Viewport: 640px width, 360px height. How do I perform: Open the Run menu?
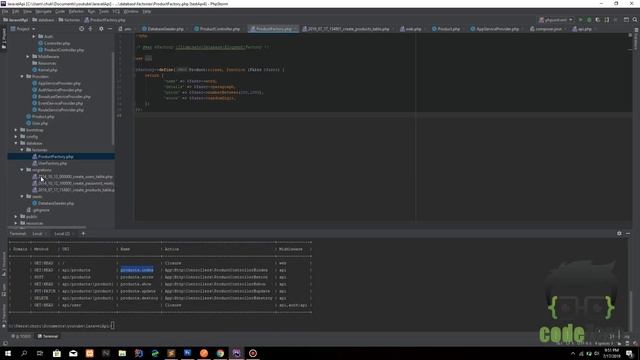tap(91, 11)
